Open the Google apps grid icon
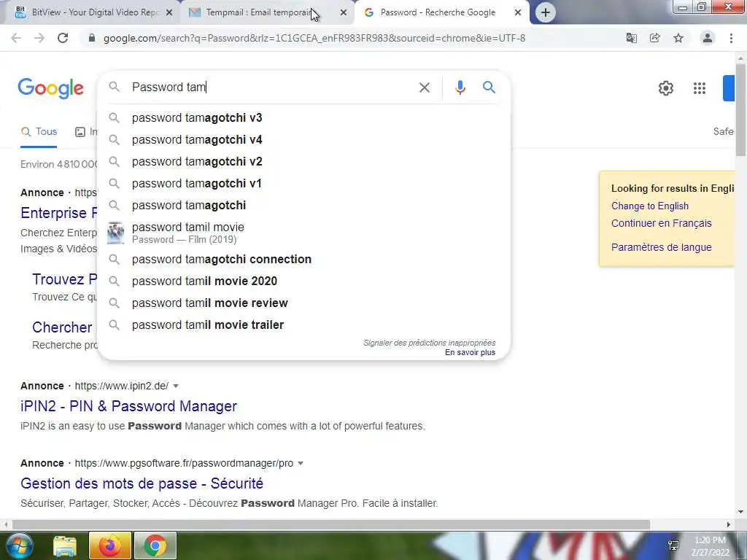This screenshot has height=560, width=747. pos(700,88)
